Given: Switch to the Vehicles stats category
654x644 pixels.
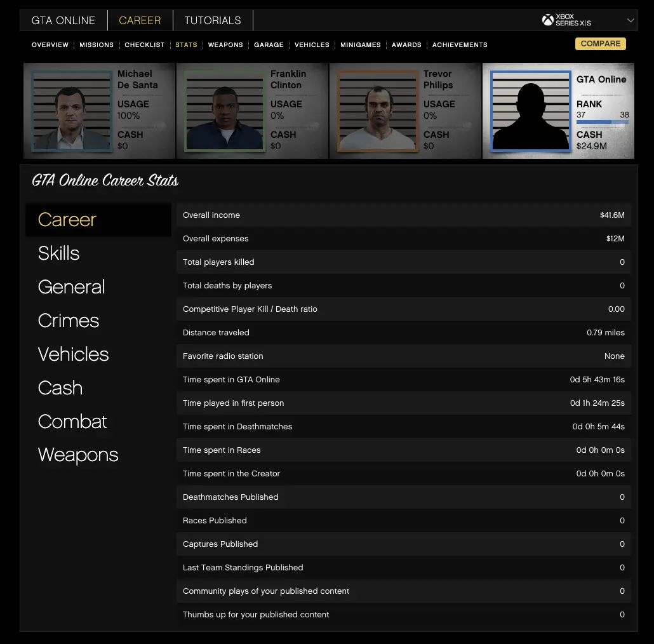Looking at the screenshot, I should pyautogui.click(x=74, y=354).
